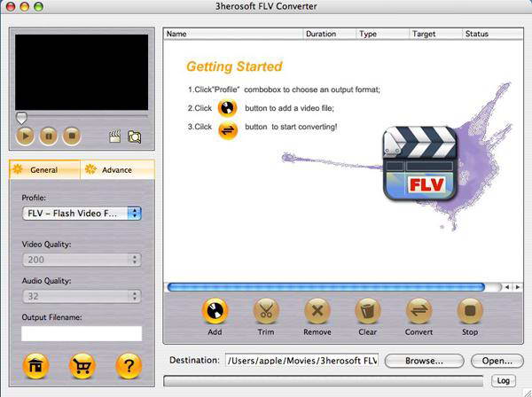Open the home page icon button
Viewport: 532px width, 397px height.
click(35, 366)
